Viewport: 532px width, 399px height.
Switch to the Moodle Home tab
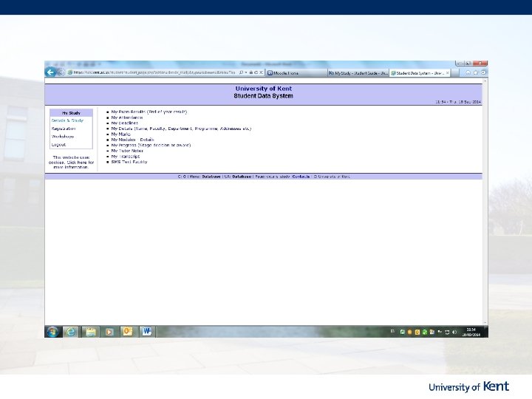(x=296, y=73)
